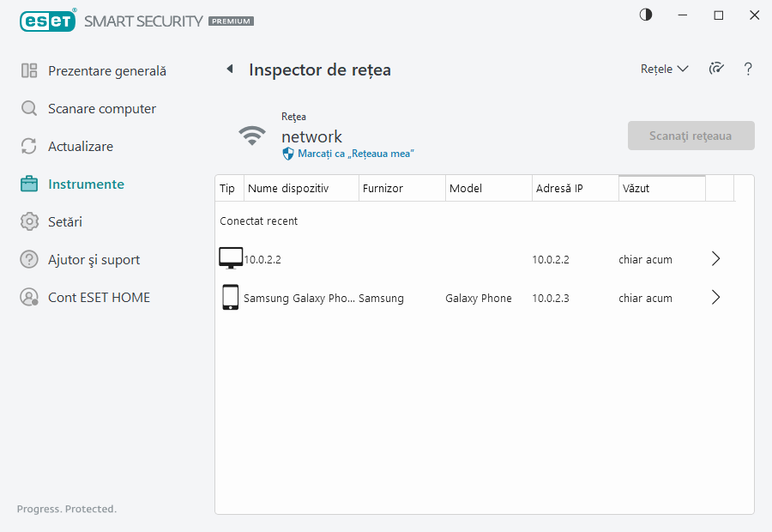Expand details for device 10.0.2.2
The height and width of the screenshot is (532, 772).
click(716, 258)
